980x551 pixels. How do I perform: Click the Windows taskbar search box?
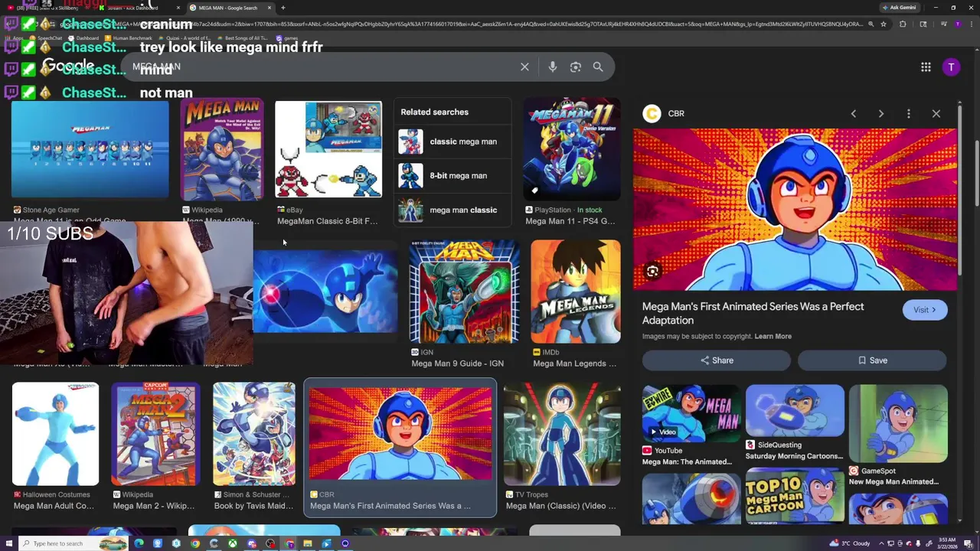[73, 543]
